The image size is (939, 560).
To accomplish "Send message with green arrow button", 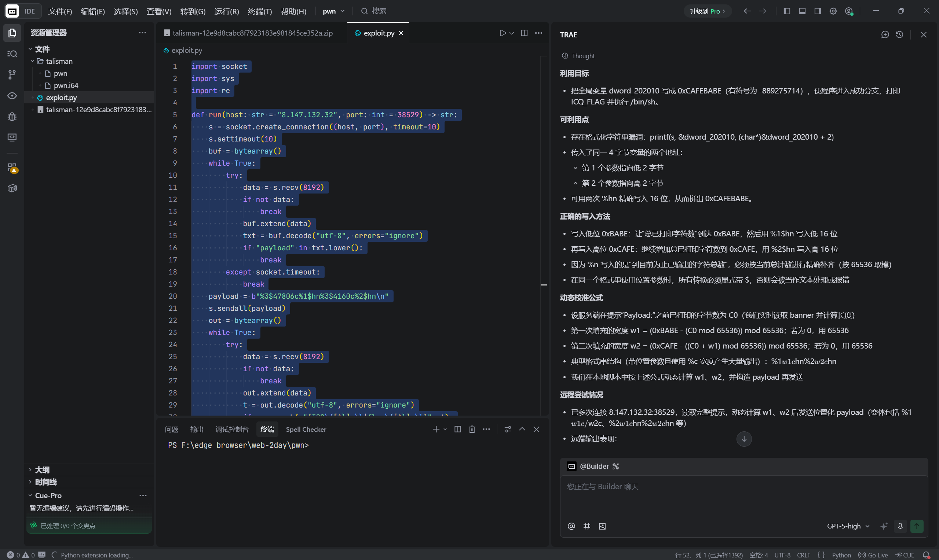I will (917, 526).
